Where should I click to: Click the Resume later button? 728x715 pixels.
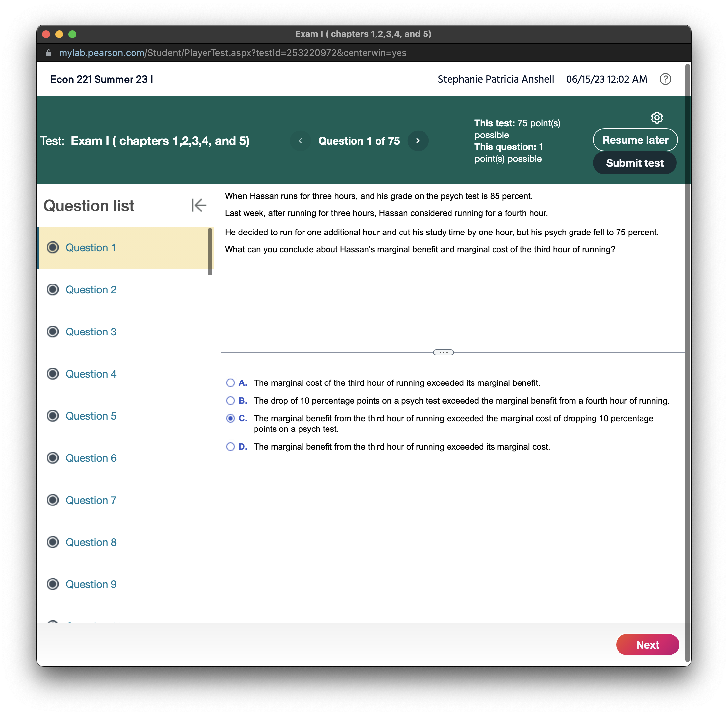635,140
